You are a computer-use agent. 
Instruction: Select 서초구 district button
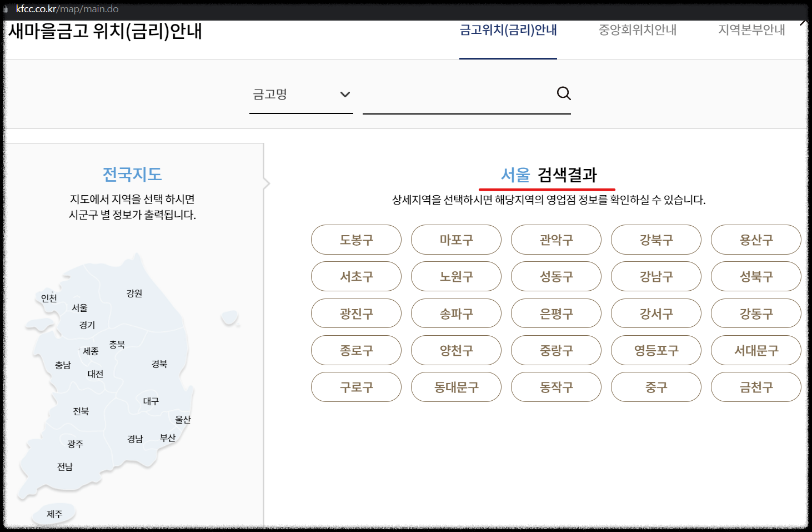click(x=356, y=276)
